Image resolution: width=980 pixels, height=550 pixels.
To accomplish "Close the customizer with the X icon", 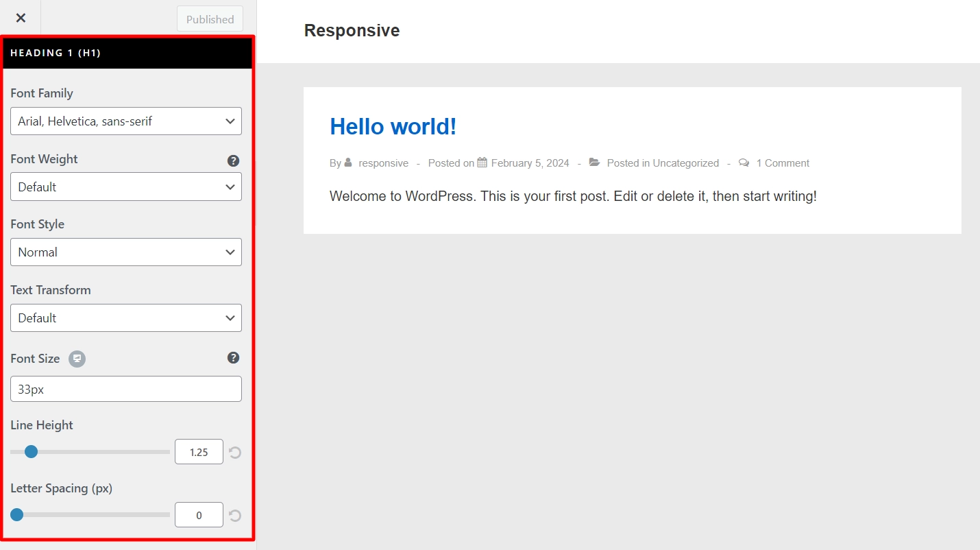I will pos(21,19).
